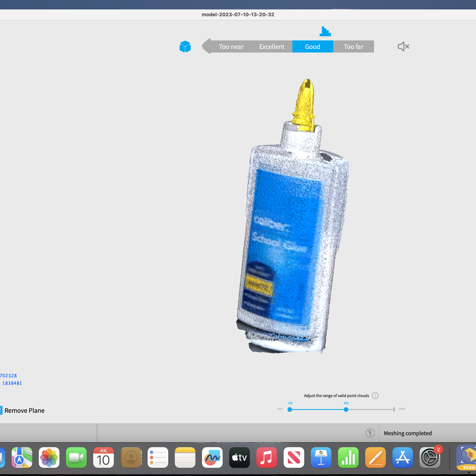
Task: Select the 'Too near' distance segment
Action: pos(231,47)
